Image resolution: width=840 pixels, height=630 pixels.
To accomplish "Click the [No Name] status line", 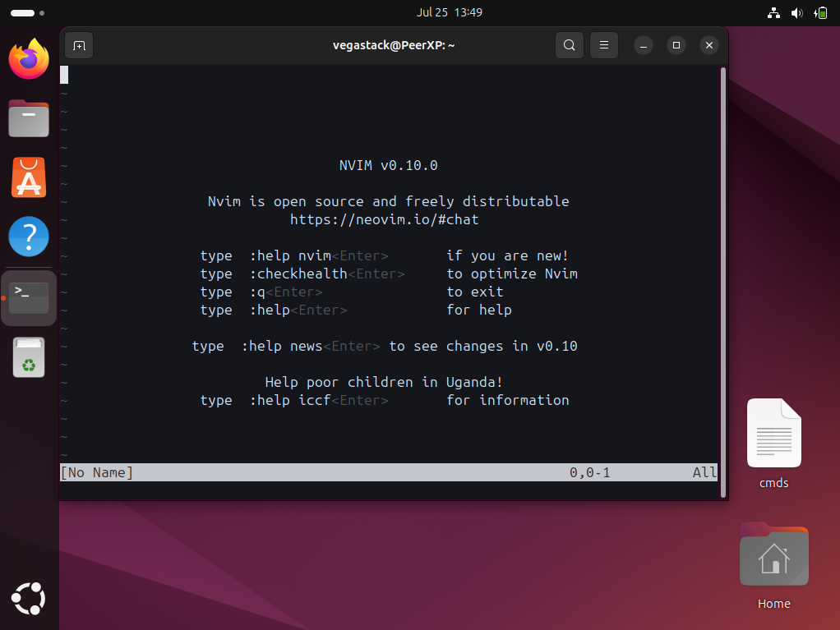I will pos(96,472).
